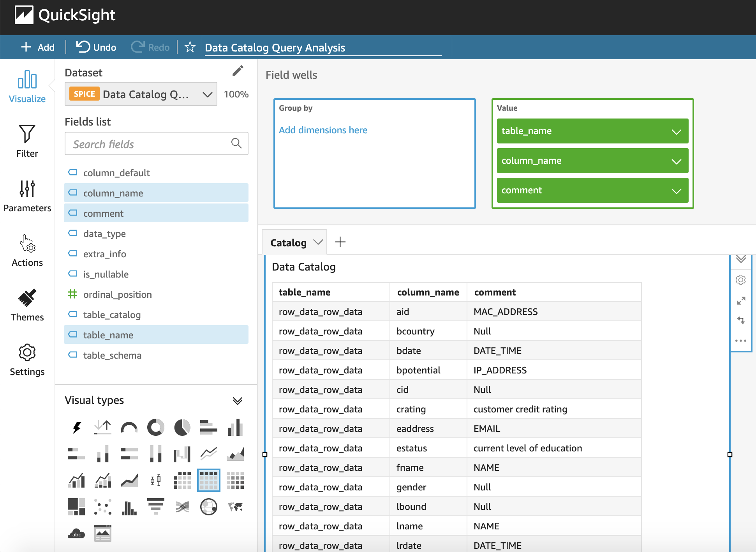756x552 pixels.
Task: Select the tree map visual type
Action: pos(76,507)
